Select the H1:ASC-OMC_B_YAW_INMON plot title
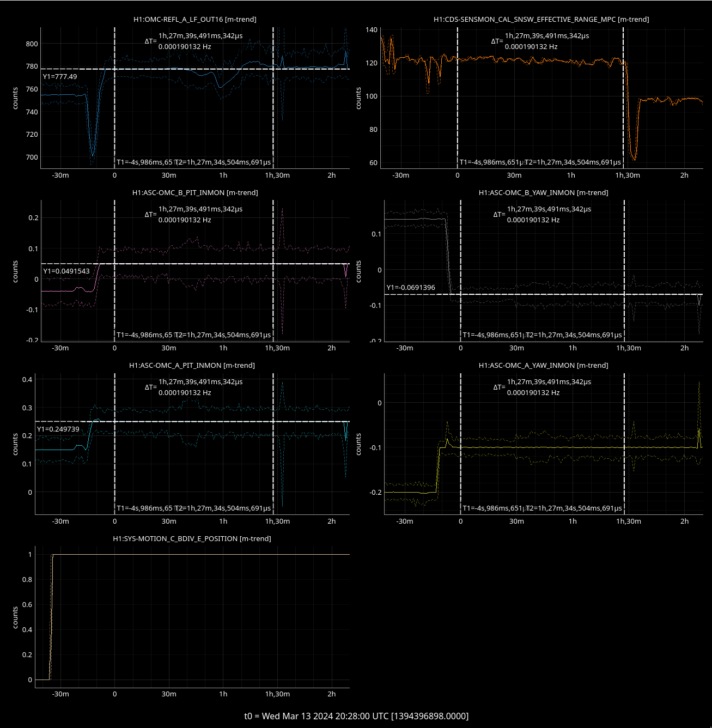The image size is (712, 728). (x=543, y=192)
